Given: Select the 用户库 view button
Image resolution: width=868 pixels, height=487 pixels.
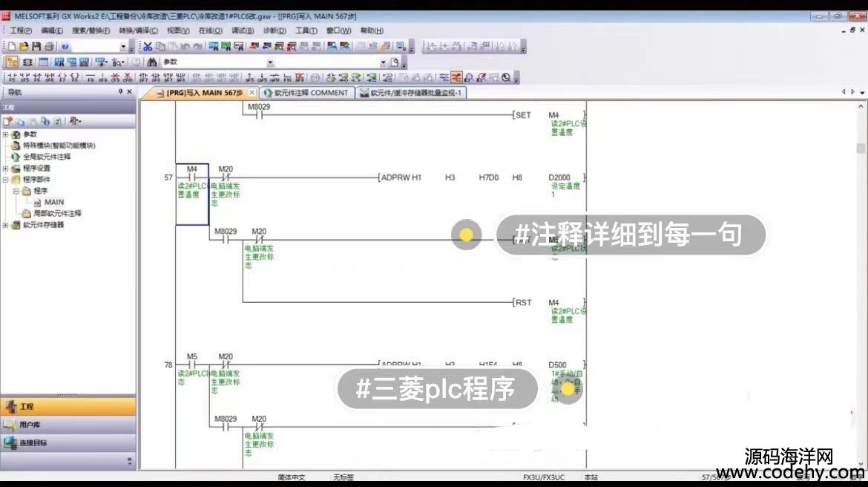Looking at the screenshot, I should tap(68, 425).
